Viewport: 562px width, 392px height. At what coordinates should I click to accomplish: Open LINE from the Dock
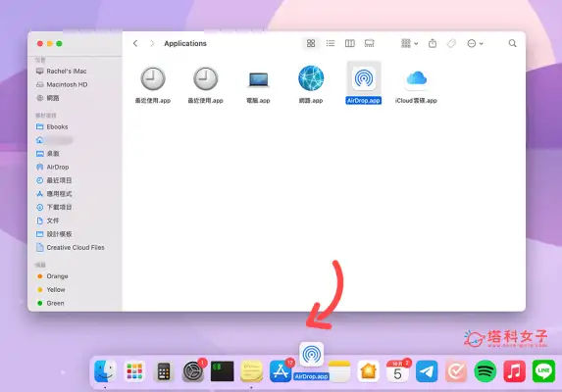coord(543,371)
